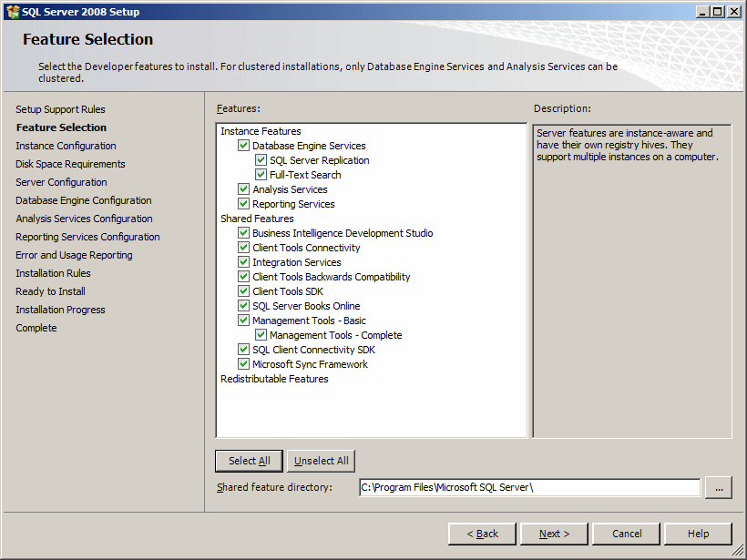Click the SQL Server Setup title bar icon
Image resolution: width=747 pixels, height=560 pixels.
13,12
